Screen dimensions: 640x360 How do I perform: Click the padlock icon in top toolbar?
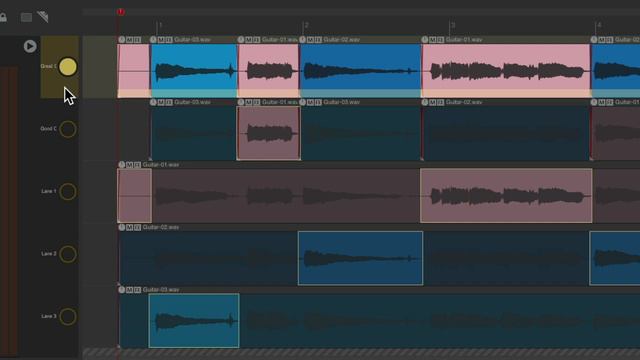(x=2, y=17)
